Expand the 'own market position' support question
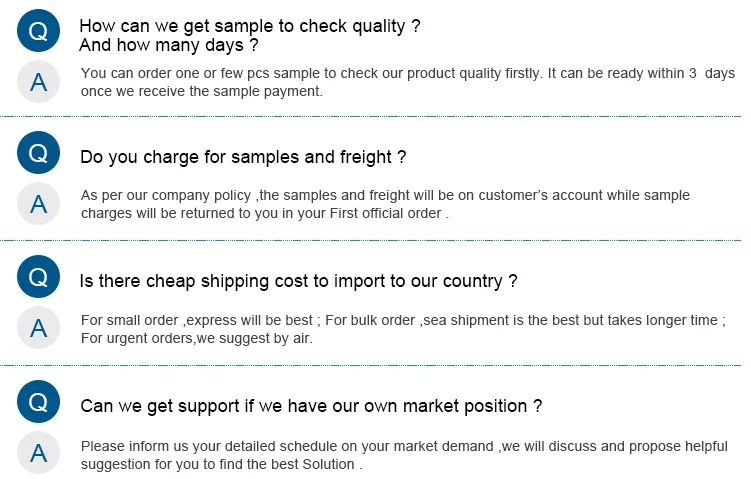 tap(311, 406)
